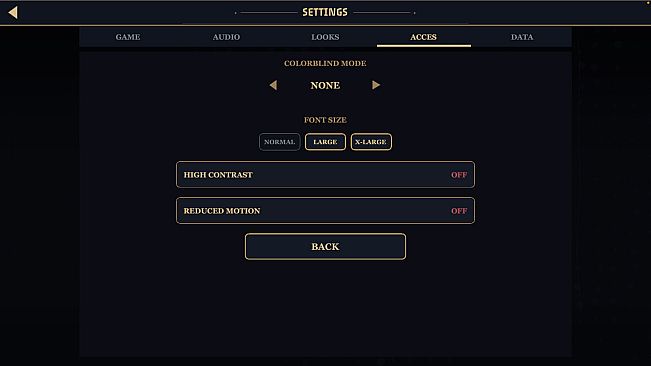Click the OFF status of High Contrast
The image size is (651, 366).
point(459,175)
